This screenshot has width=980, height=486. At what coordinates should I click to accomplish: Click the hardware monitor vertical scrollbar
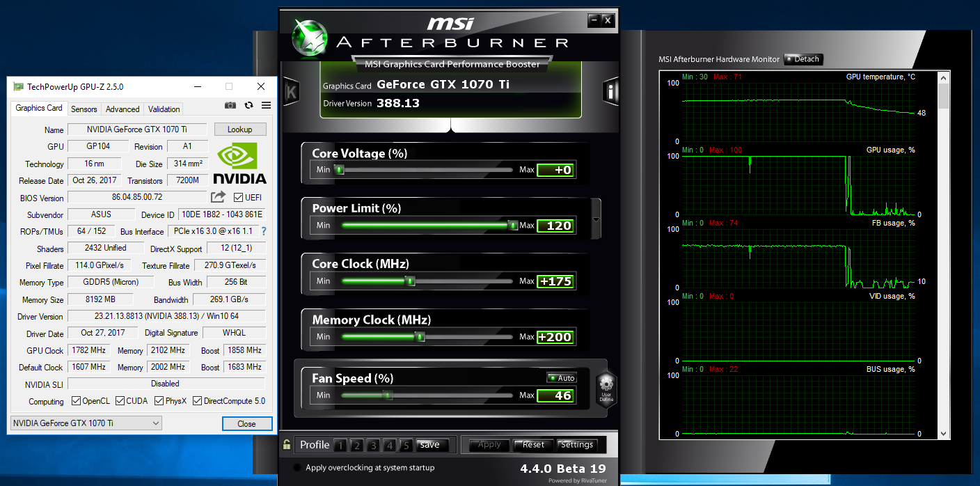coord(943,255)
